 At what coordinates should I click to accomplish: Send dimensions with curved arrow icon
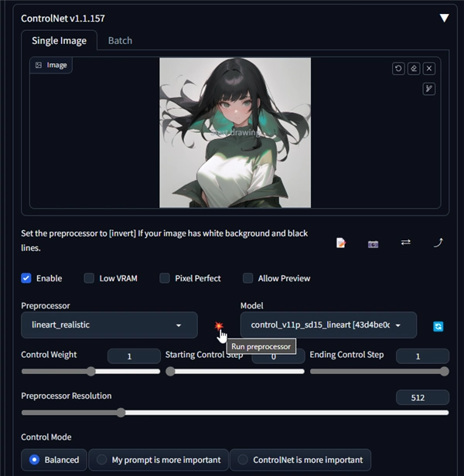(x=438, y=243)
